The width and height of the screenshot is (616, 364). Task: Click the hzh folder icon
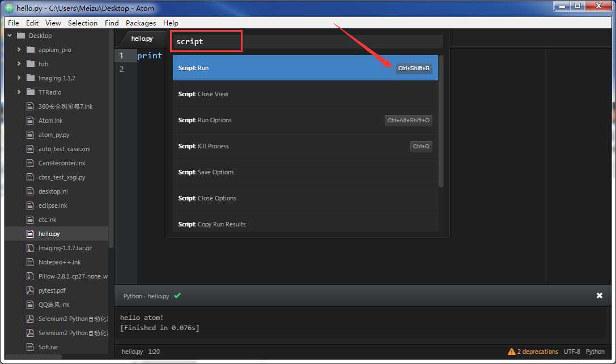(x=30, y=63)
